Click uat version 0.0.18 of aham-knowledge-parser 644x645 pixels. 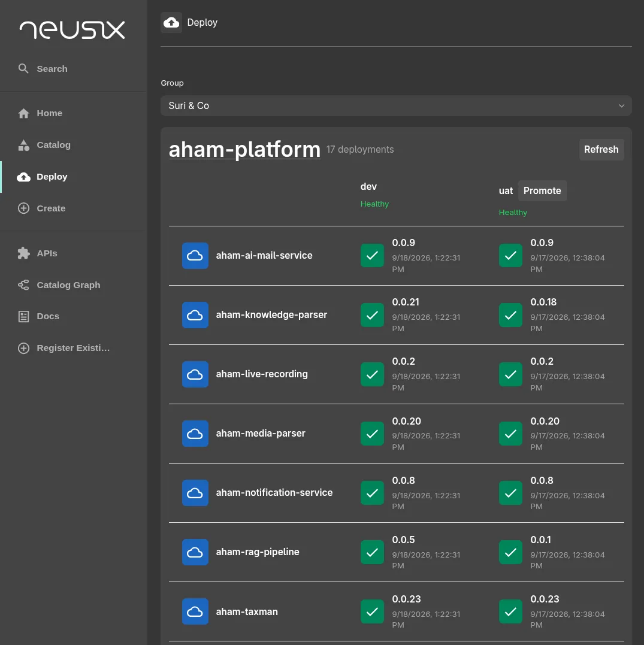coord(543,302)
